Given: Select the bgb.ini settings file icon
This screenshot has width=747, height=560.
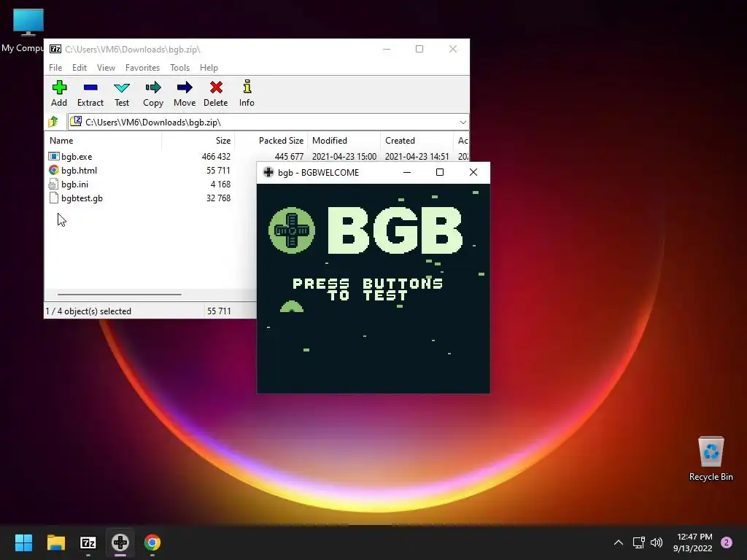Looking at the screenshot, I should pos(54,184).
